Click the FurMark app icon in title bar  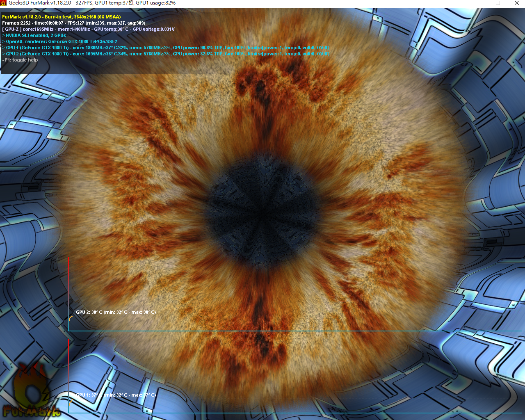tap(3, 3)
